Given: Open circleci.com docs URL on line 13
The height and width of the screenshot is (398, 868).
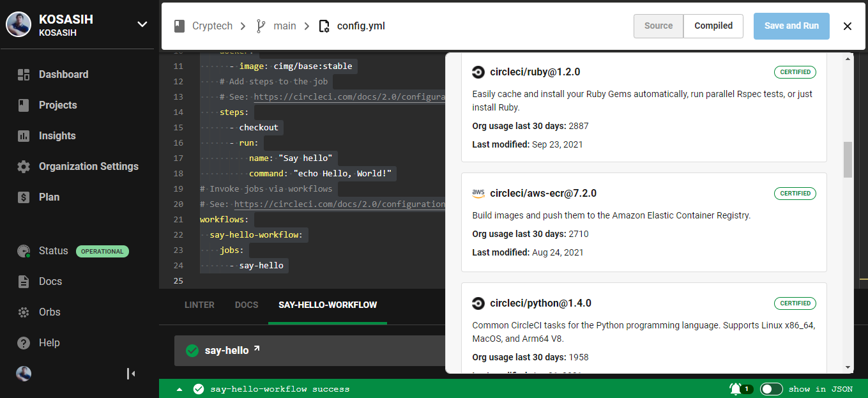Looking at the screenshot, I should (349, 97).
